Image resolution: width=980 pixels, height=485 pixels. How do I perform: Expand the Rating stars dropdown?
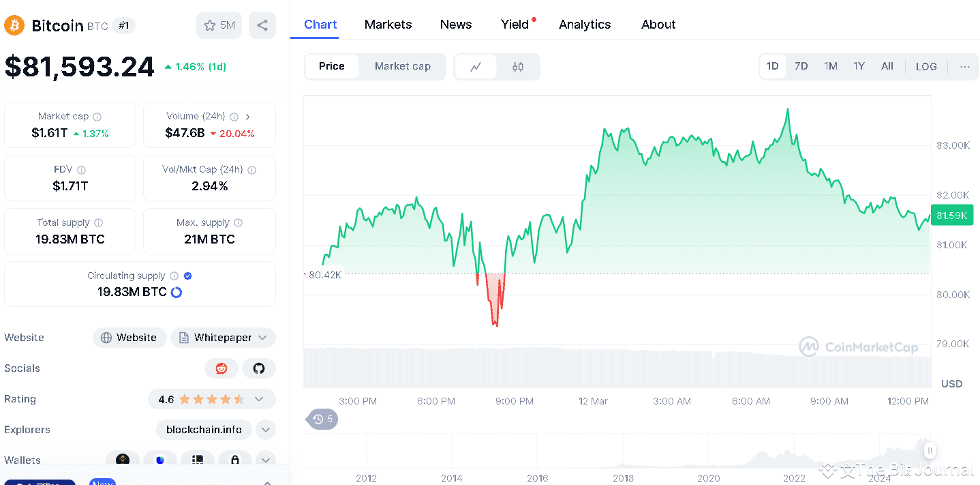click(258, 399)
